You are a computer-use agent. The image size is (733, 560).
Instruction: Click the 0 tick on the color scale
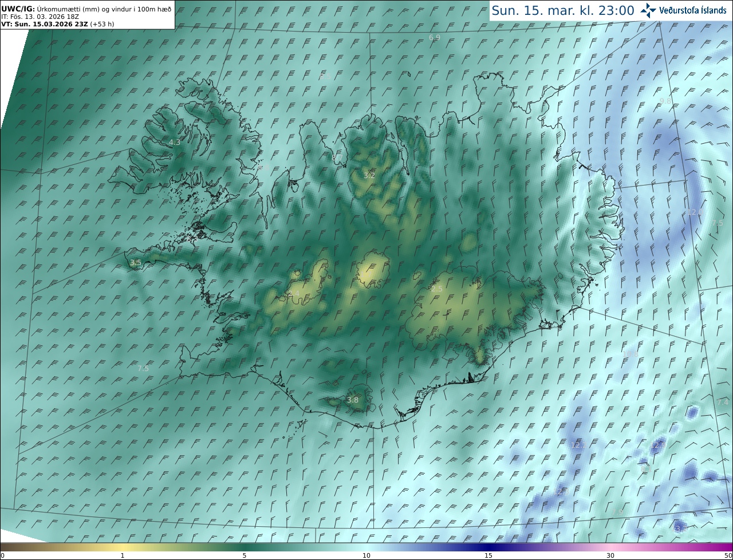pos(2,555)
